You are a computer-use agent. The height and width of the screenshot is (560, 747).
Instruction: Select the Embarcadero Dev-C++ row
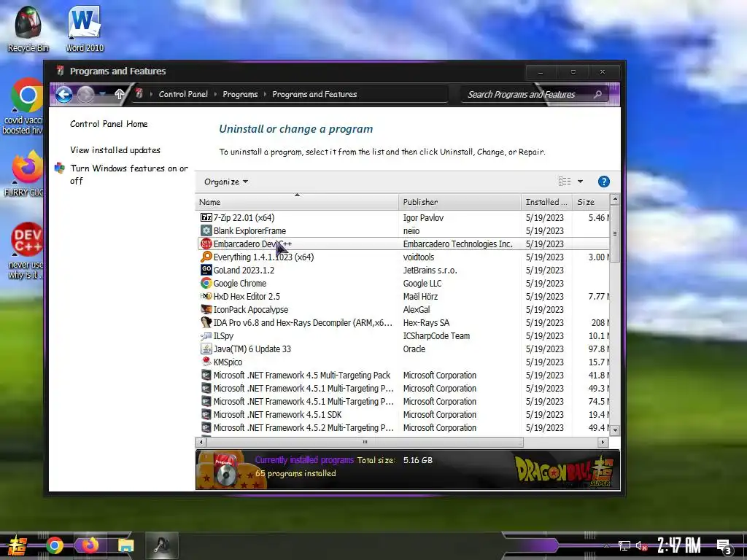coord(403,244)
